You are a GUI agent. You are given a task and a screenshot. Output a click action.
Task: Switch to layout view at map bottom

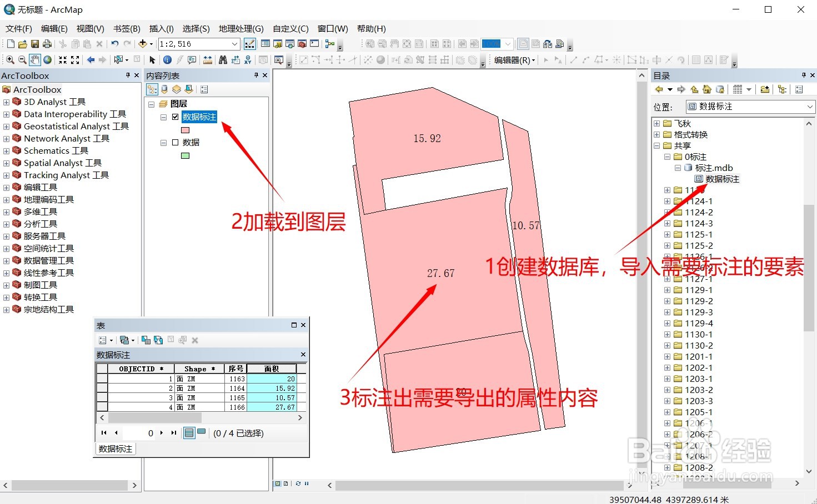tap(285, 483)
